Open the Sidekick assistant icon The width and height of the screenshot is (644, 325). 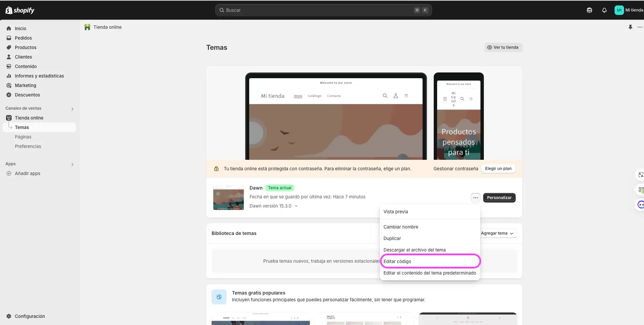(x=589, y=10)
